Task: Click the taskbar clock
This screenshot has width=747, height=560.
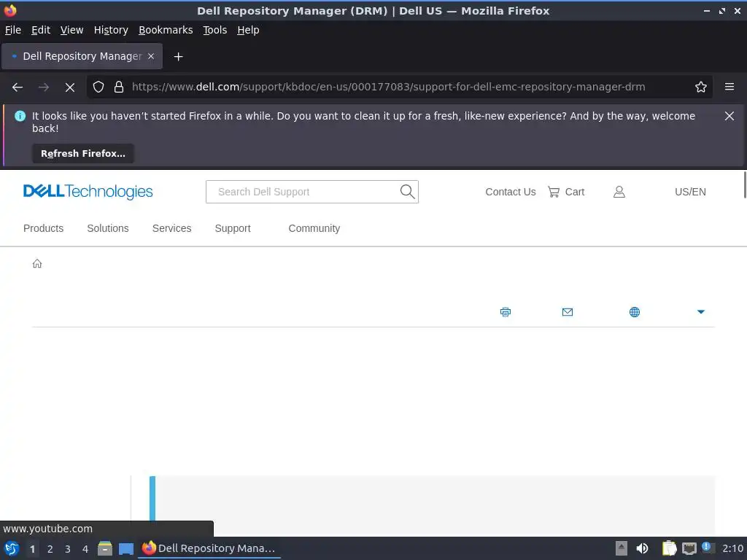Action: click(x=732, y=548)
